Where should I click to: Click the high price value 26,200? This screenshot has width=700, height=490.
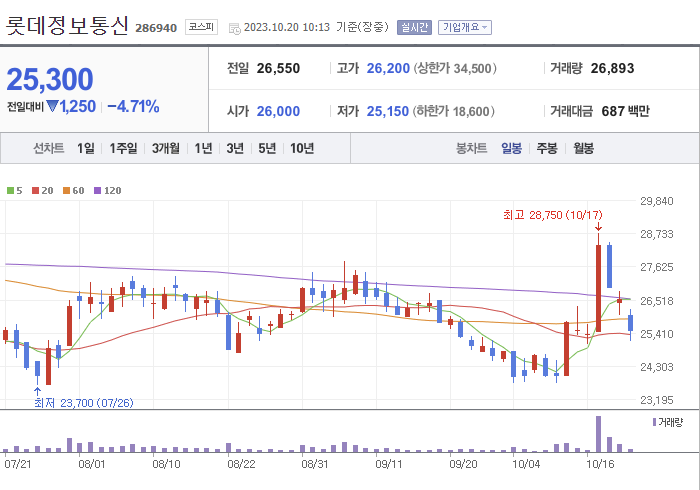point(388,68)
